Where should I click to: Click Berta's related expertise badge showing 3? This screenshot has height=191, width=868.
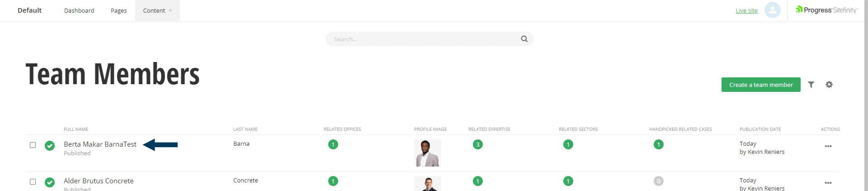478,144
